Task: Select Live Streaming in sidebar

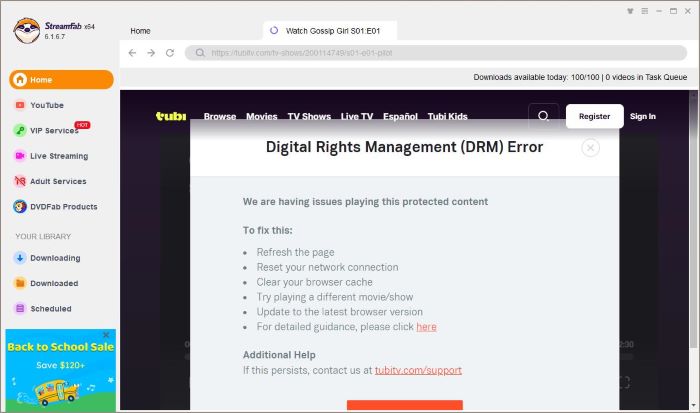Action: point(59,156)
